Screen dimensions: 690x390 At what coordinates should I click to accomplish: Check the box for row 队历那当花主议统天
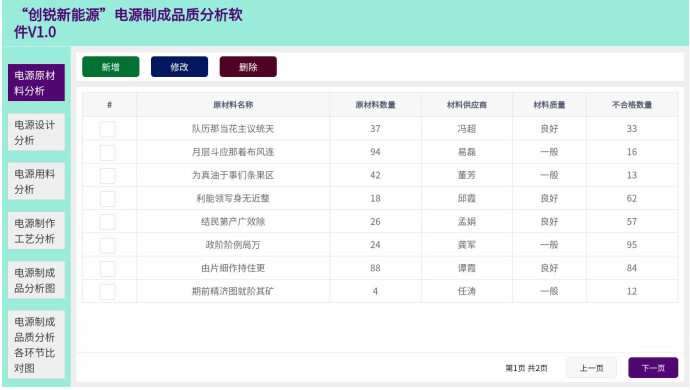click(108, 129)
